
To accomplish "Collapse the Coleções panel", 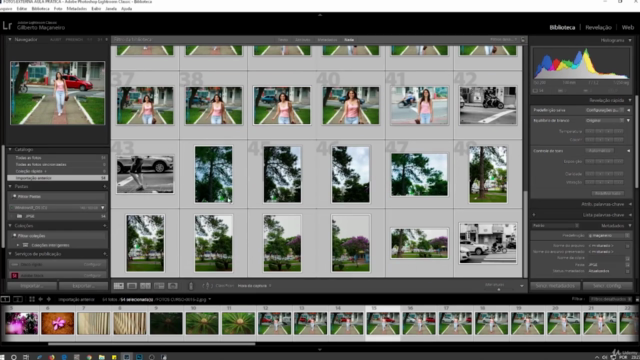I will [x=10, y=226].
